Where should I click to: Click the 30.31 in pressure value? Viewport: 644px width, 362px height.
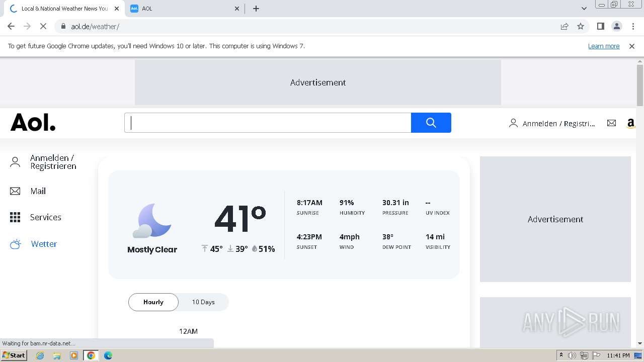395,203
